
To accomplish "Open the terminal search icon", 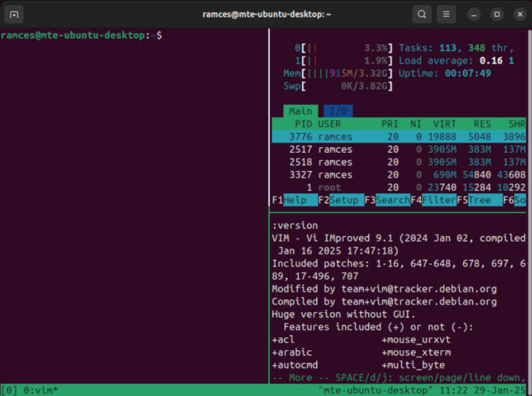I will (x=422, y=13).
